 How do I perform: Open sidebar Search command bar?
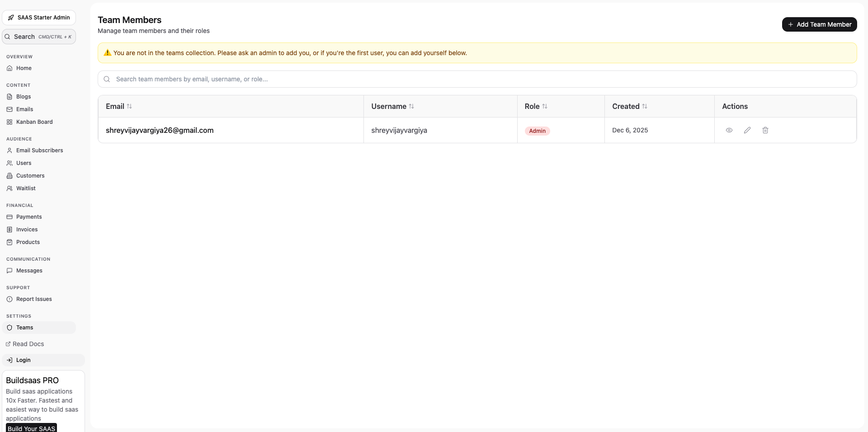(39, 37)
